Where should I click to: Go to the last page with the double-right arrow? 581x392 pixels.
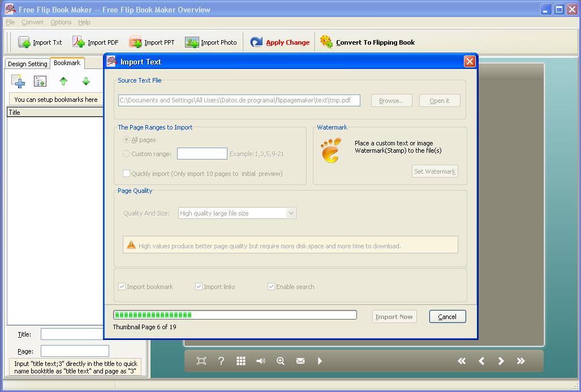coord(520,361)
